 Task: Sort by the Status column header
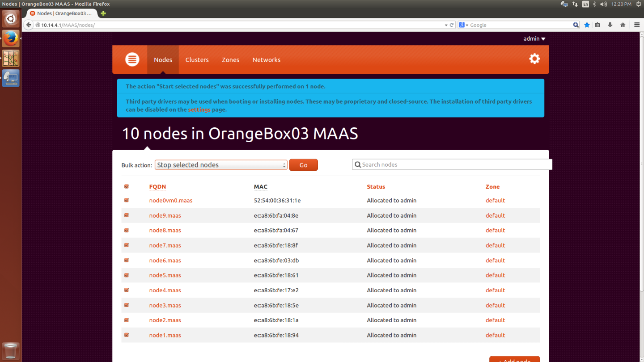[x=376, y=187]
